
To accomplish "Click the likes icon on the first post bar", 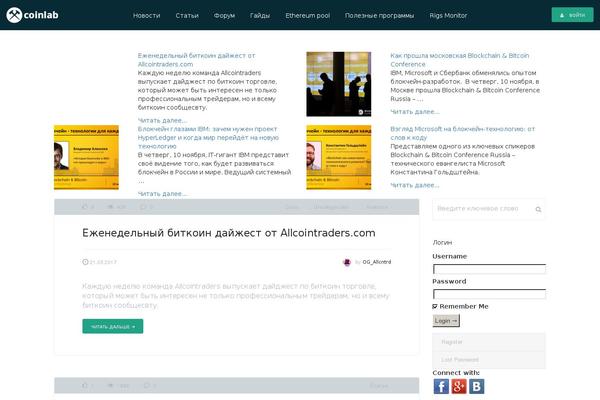I will [x=85, y=207].
